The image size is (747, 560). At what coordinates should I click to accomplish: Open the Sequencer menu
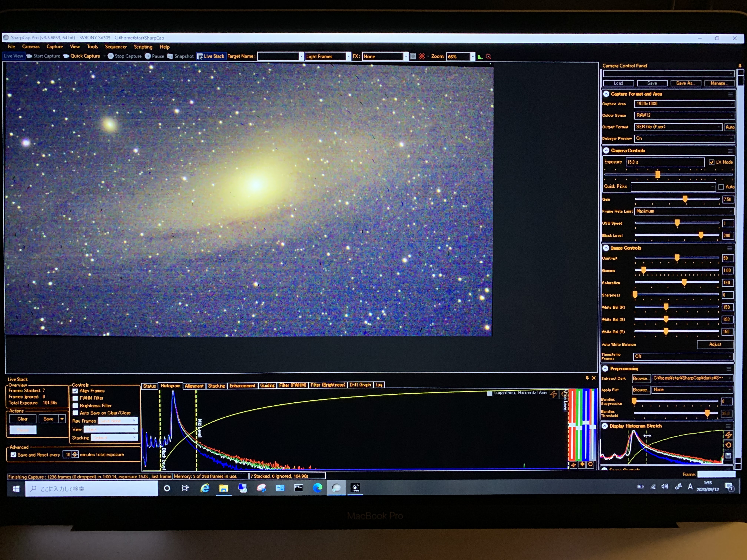pos(116,47)
